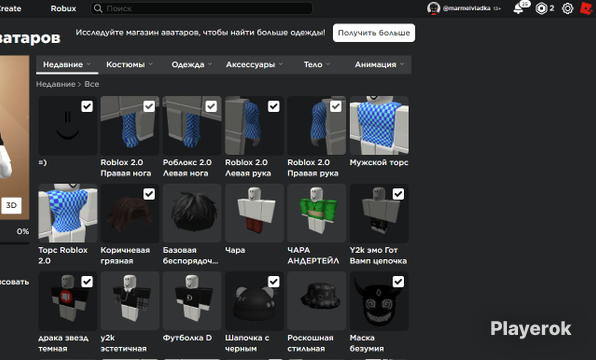Select the Маска безумия thumbnail image
This screenshot has width=596, height=360.
[379, 301]
